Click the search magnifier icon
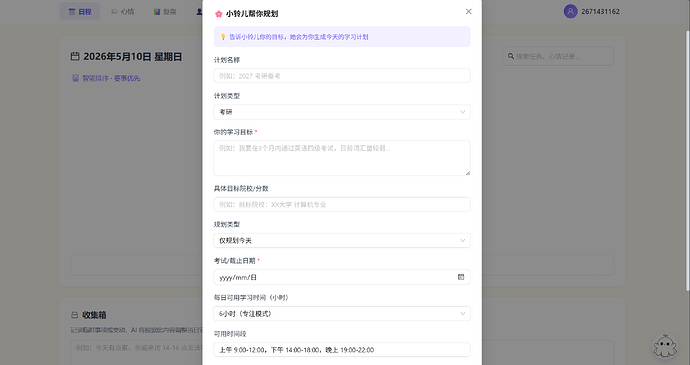 (511, 56)
